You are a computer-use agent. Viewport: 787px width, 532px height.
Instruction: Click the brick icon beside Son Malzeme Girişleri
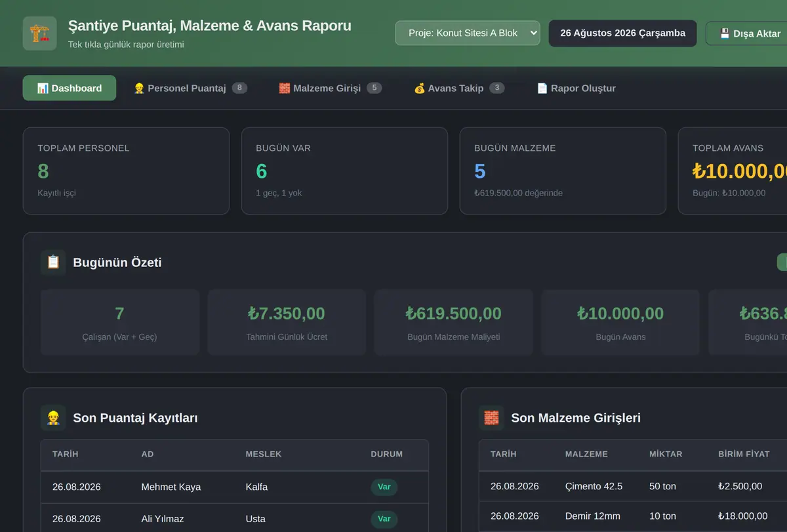coord(491,418)
